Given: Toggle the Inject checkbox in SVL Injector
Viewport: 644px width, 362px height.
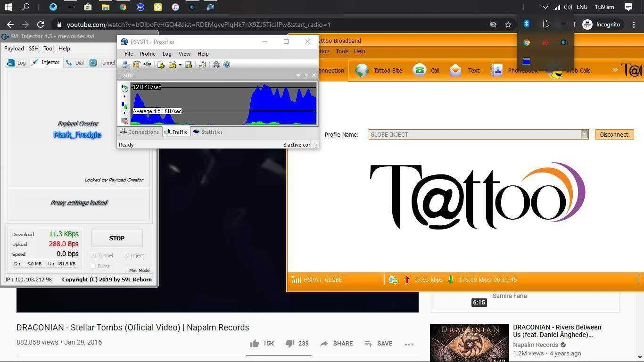Looking at the screenshot, I should (126, 255).
